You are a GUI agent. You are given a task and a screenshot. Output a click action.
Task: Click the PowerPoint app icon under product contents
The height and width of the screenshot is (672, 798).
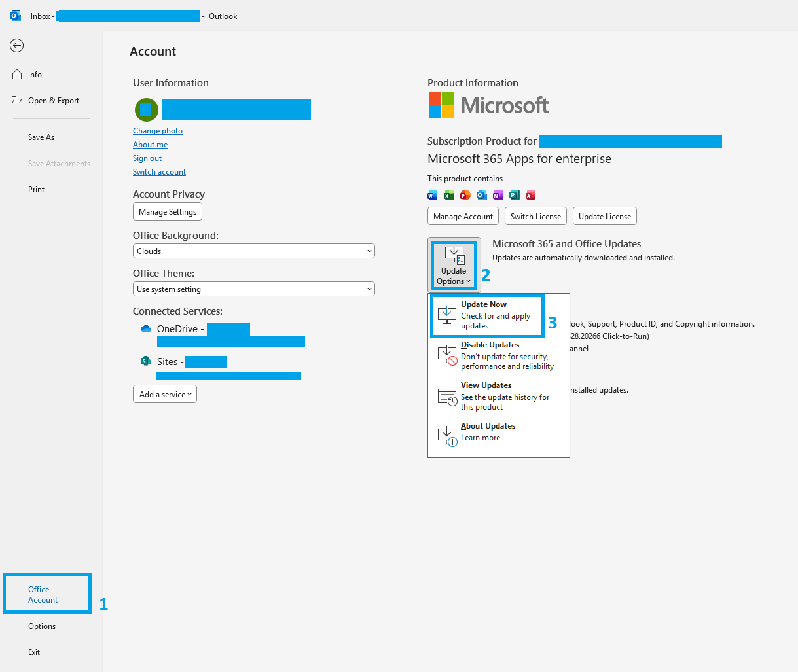click(x=465, y=195)
